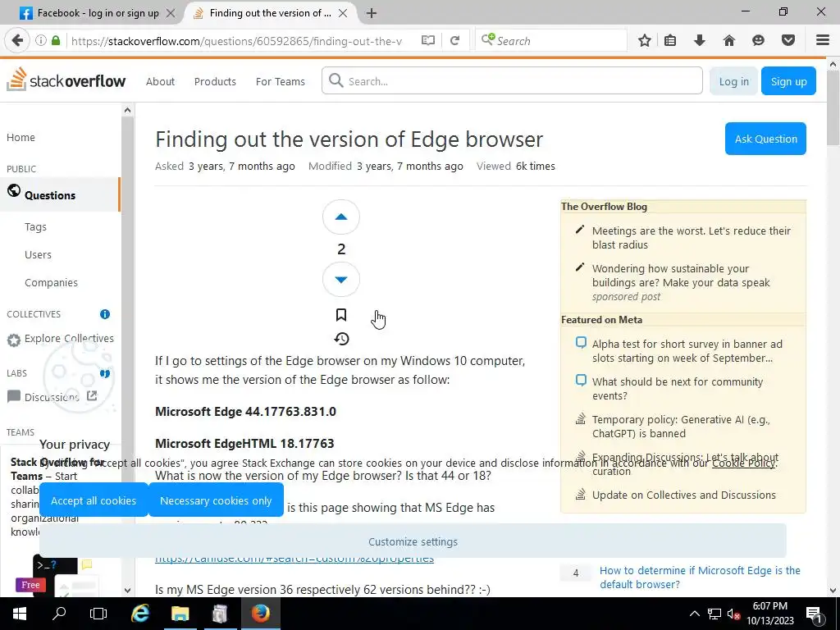
Task: Show your bookmarks list icon
Action: click(x=670, y=40)
